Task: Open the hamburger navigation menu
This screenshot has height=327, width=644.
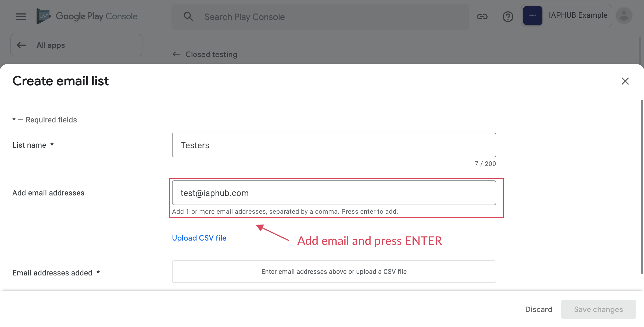Action: (x=21, y=17)
